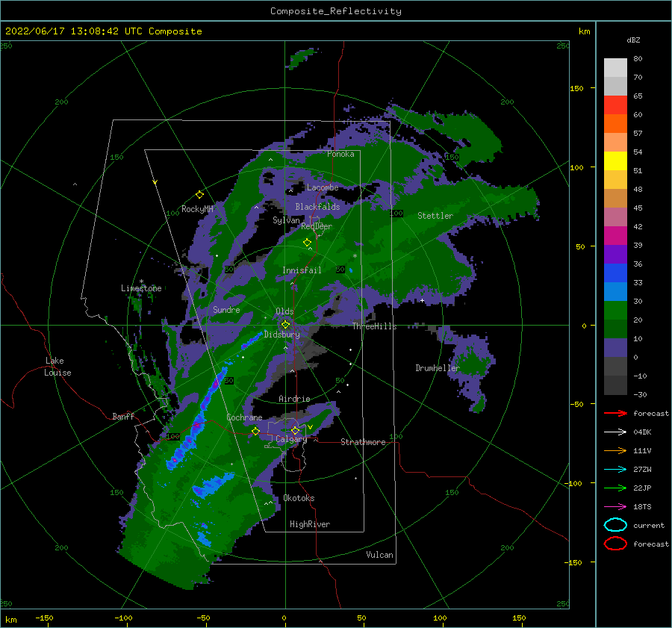
Task: Click the 18TS legend text
Action: [642, 507]
